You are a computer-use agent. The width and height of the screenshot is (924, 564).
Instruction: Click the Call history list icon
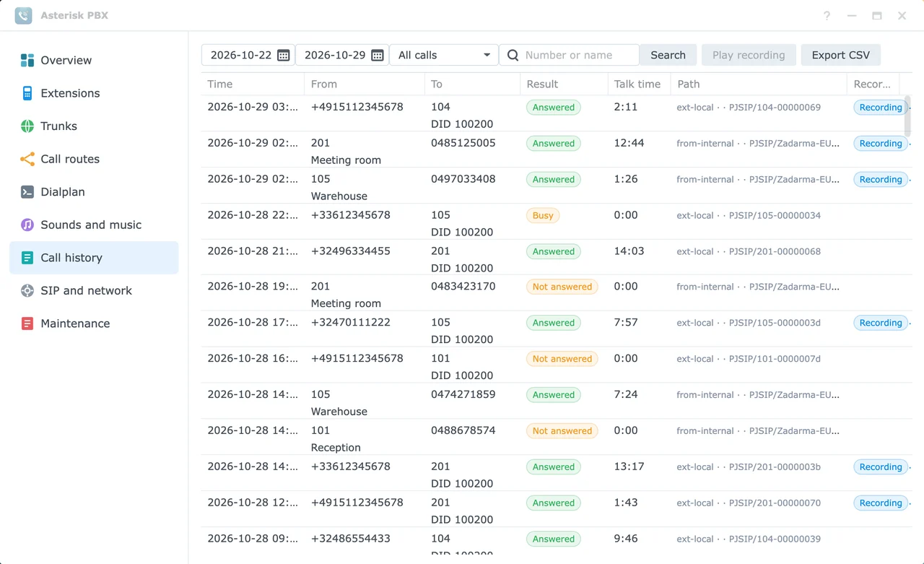point(27,258)
